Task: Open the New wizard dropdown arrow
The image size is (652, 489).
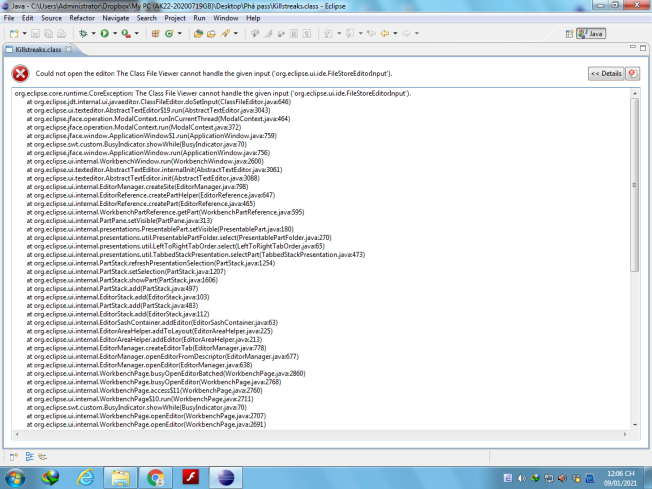Action: coord(24,33)
